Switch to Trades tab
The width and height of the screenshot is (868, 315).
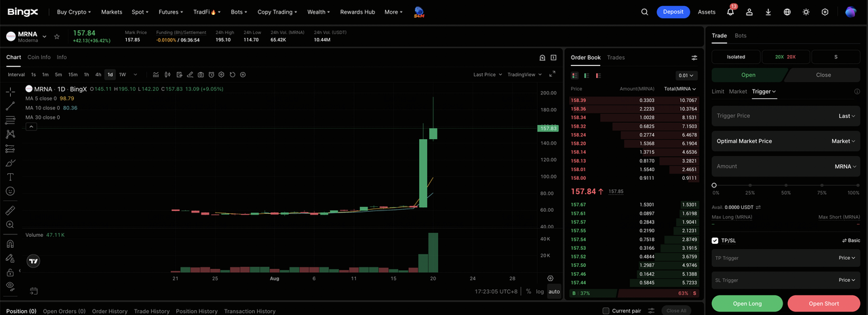click(x=616, y=58)
